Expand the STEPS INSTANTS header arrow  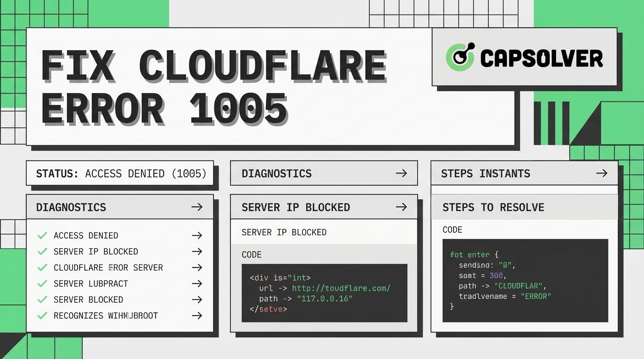[601, 173]
